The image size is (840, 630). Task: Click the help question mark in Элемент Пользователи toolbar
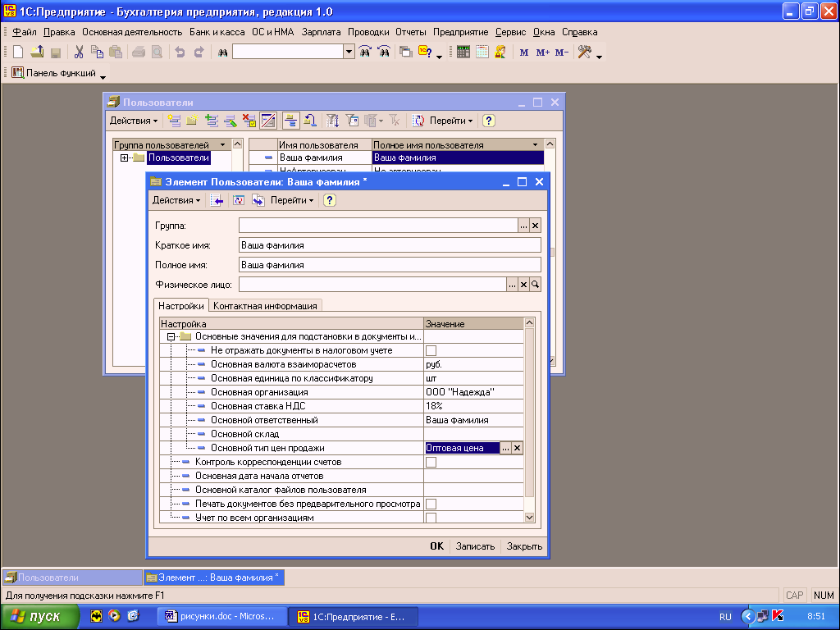pos(330,200)
